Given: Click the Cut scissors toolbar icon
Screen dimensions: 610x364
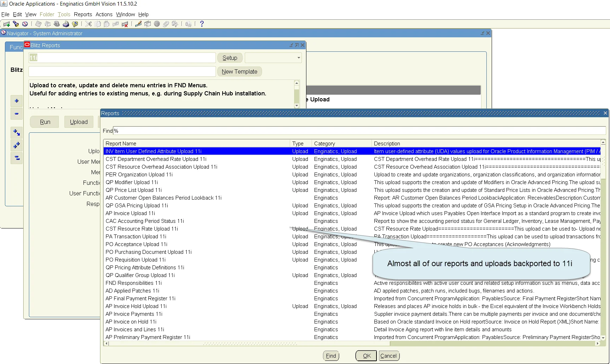Looking at the screenshot, I should point(88,24).
